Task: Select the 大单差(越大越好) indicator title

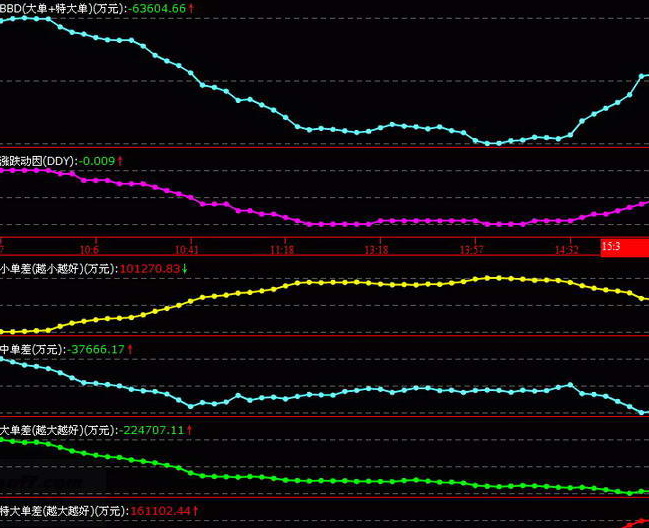Action: point(58,430)
